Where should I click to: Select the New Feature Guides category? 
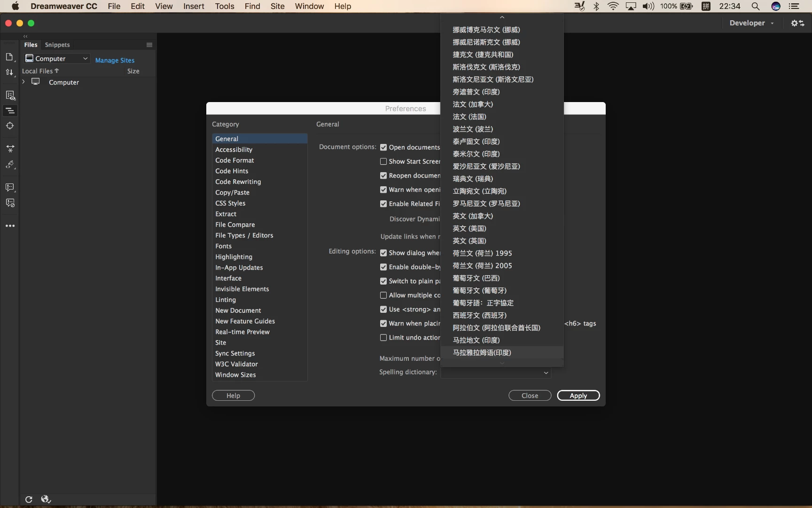pos(259,321)
